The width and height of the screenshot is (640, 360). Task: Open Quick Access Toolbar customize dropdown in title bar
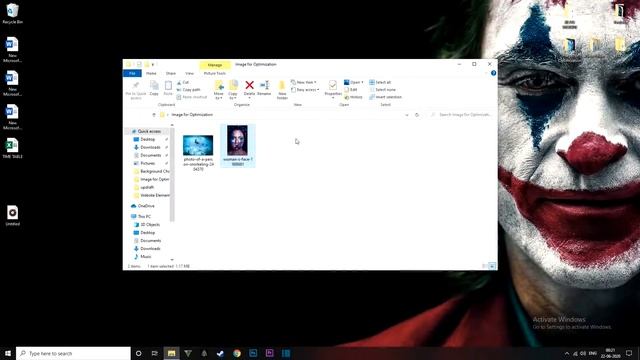[153, 64]
